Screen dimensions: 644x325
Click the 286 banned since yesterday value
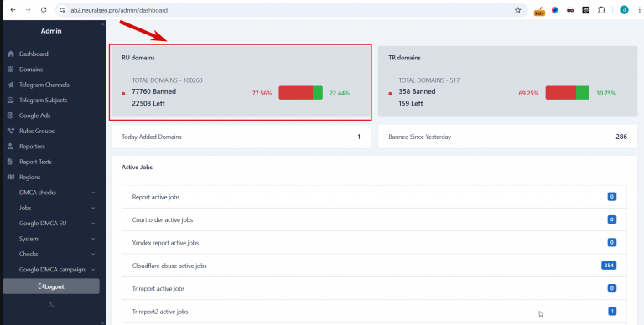[x=621, y=137]
